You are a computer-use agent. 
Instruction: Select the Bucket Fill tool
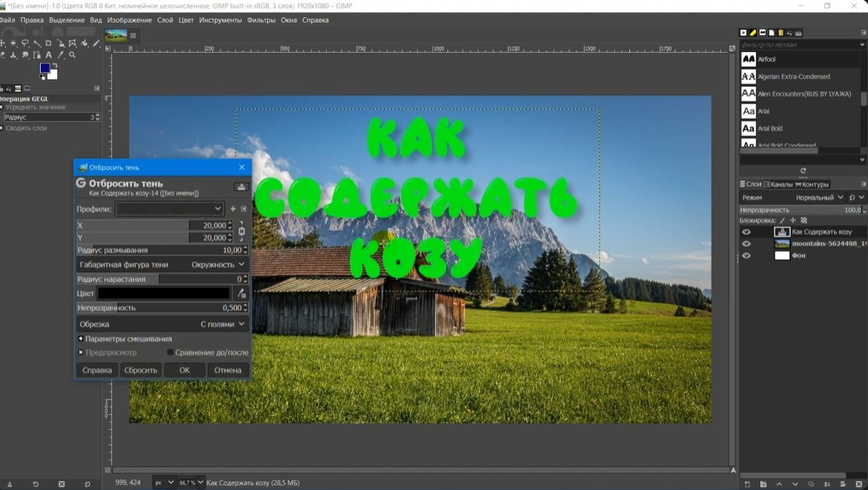tap(84, 43)
